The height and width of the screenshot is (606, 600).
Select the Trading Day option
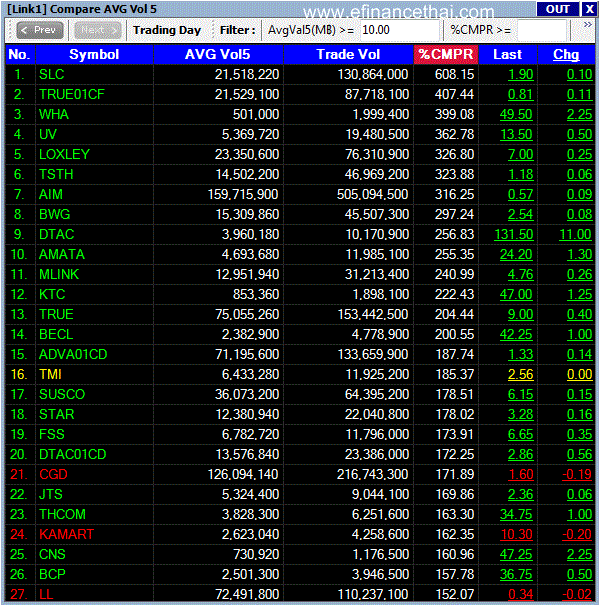(x=167, y=30)
